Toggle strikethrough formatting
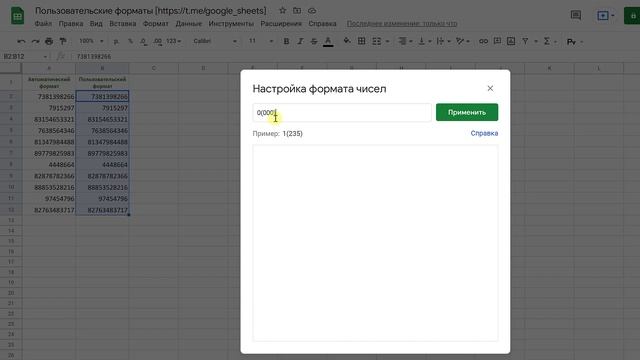The width and height of the screenshot is (640, 360). tap(314, 41)
